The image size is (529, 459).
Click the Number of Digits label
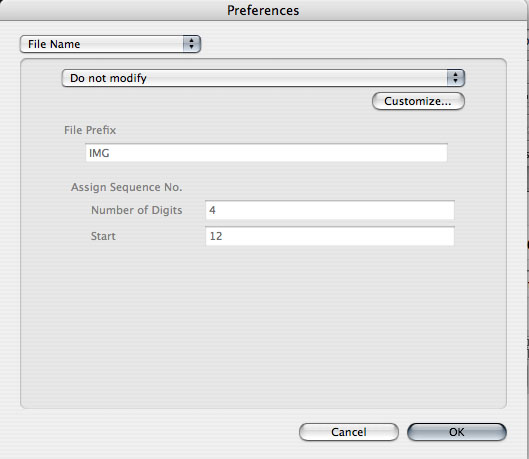(137, 210)
